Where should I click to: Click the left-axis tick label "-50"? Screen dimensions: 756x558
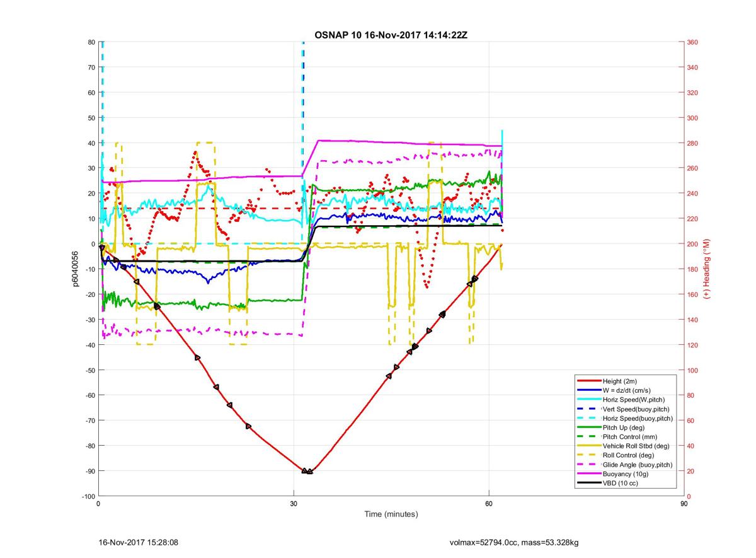click(89, 370)
